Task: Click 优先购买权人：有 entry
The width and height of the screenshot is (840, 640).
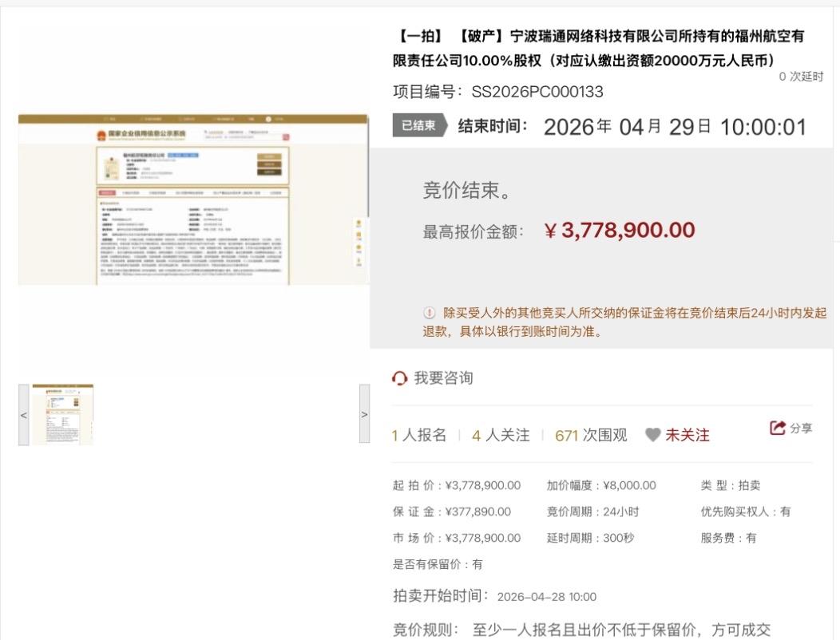Action: pyautogui.click(x=745, y=512)
